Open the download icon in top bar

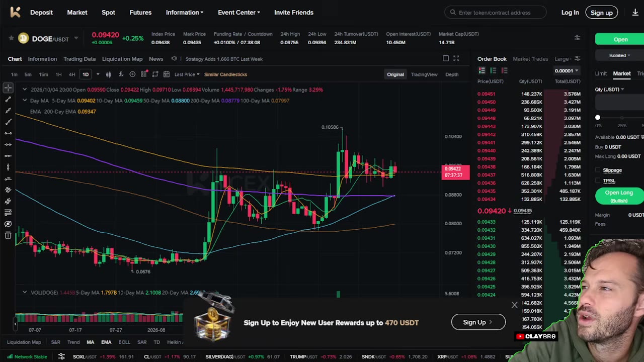point(635,13)
